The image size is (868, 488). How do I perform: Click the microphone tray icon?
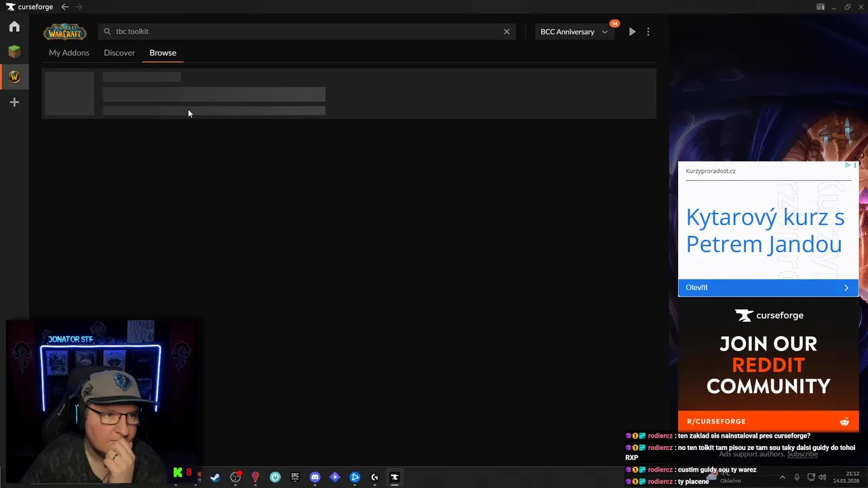point(797,477)
